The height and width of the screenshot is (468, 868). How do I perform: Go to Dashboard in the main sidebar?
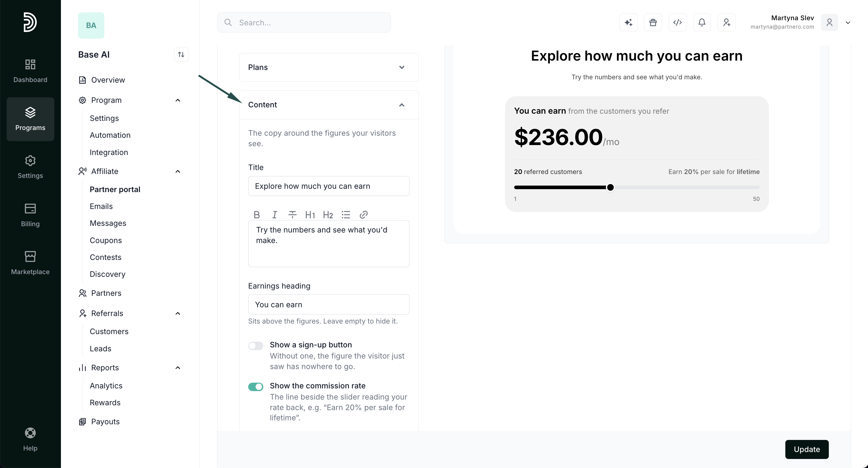[x=30, y=71]
